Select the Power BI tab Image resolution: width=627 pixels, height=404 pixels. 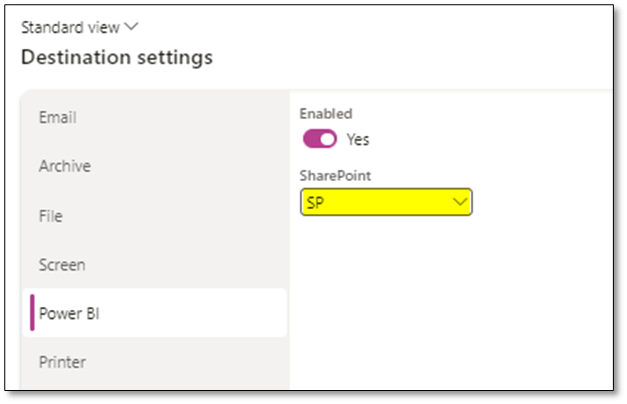point(69,313)
